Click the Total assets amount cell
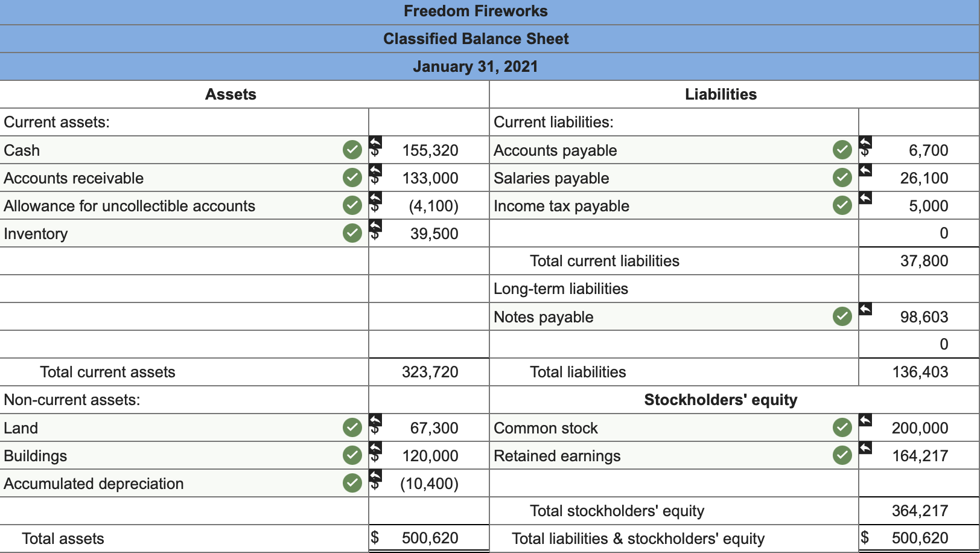The width and height of the screenshot is (980, 553). pos(429,537)
